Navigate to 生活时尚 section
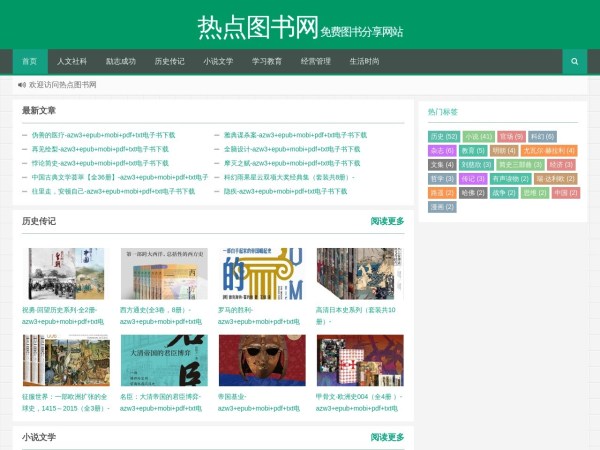The image size is (600, 450). click(364, 61)
